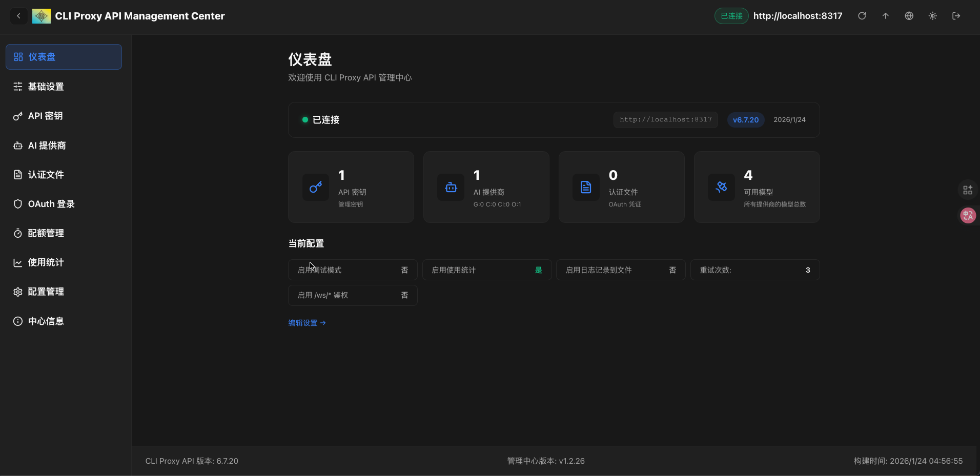This screenshot has width=980, height=476.
Task: Click the satellite icon in 可用模型 card
Action: [x=721, y=188]
